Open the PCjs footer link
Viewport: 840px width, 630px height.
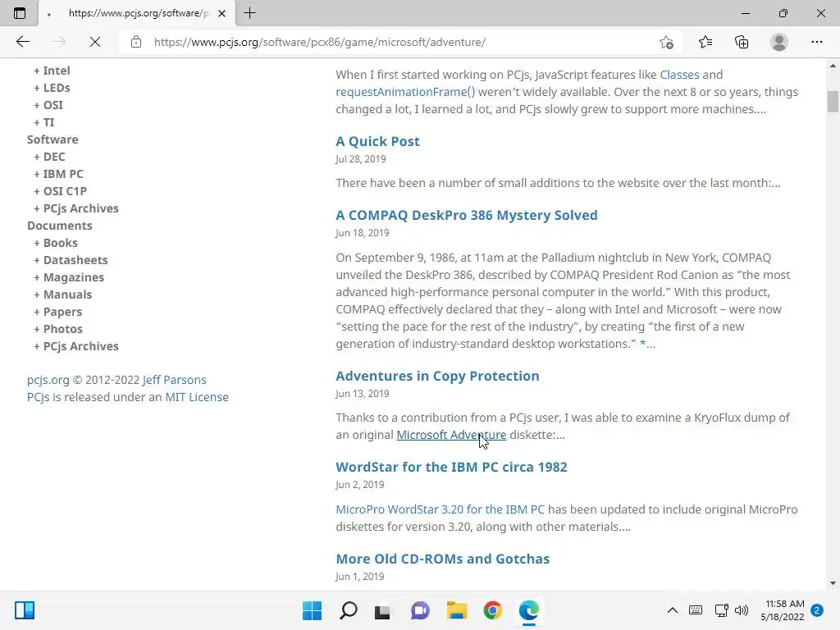pos(38,397)
